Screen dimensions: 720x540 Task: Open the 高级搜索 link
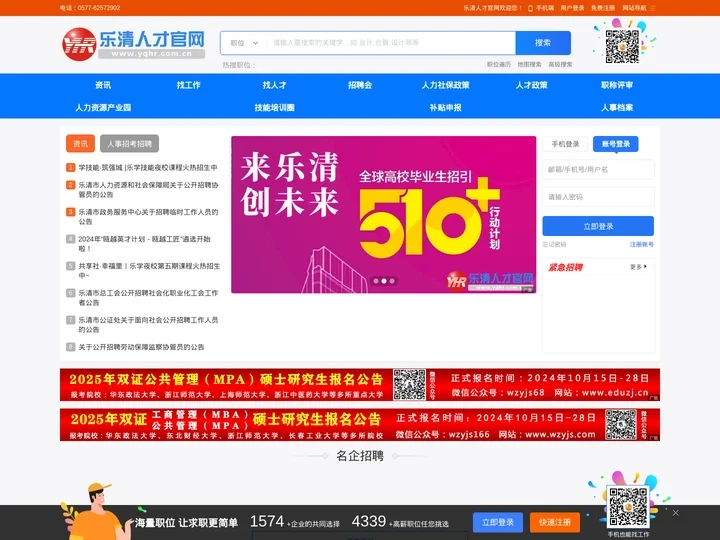pyautogui.click(x=560, y=65)
